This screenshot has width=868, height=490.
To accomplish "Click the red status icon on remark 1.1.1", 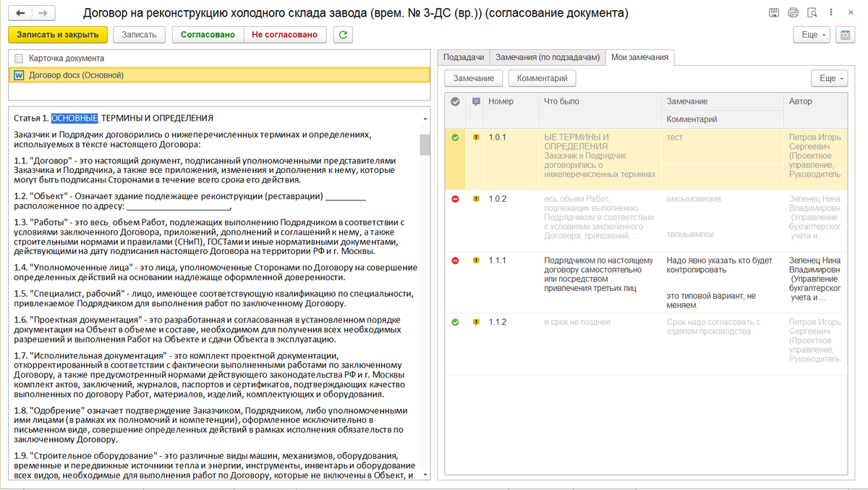I will (x=455, y=261).
